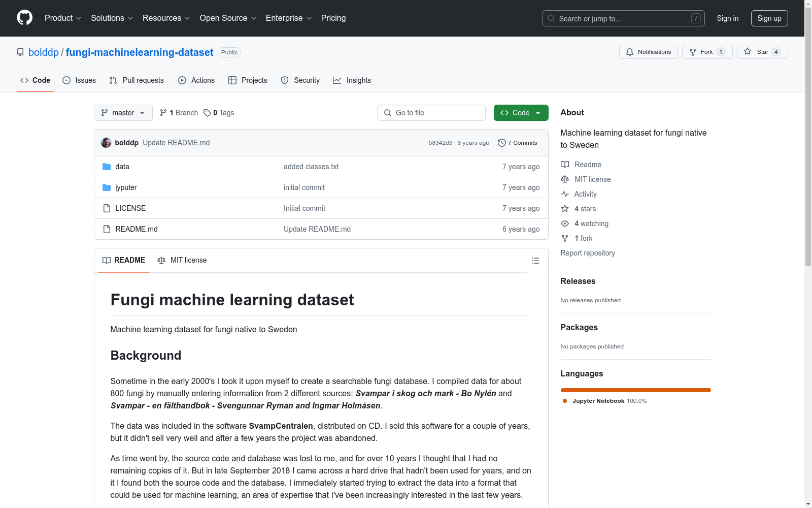Open the bolddp owner link

(x=44, y=52)
